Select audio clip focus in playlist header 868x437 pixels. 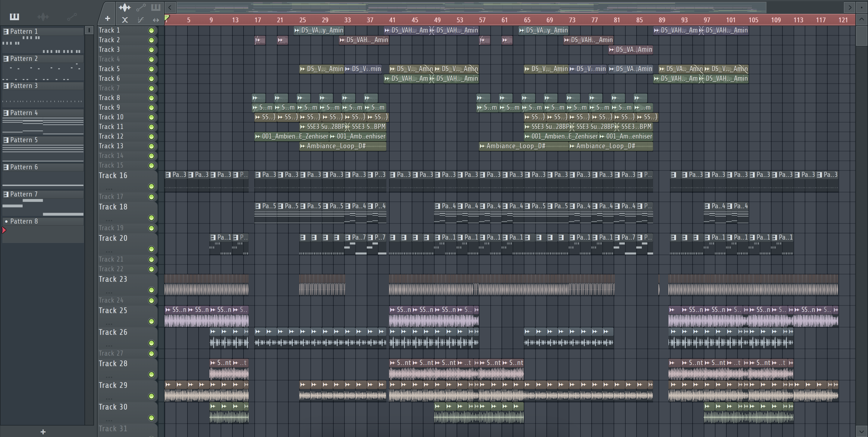125,7
